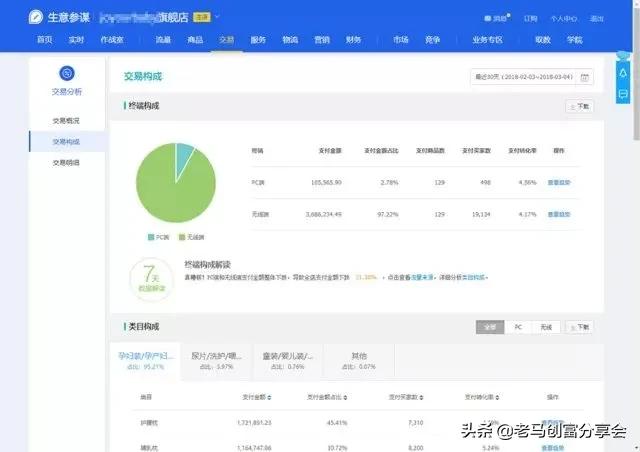
Task: Open 学院 in top navigation
Action: [x=575, y=40]
